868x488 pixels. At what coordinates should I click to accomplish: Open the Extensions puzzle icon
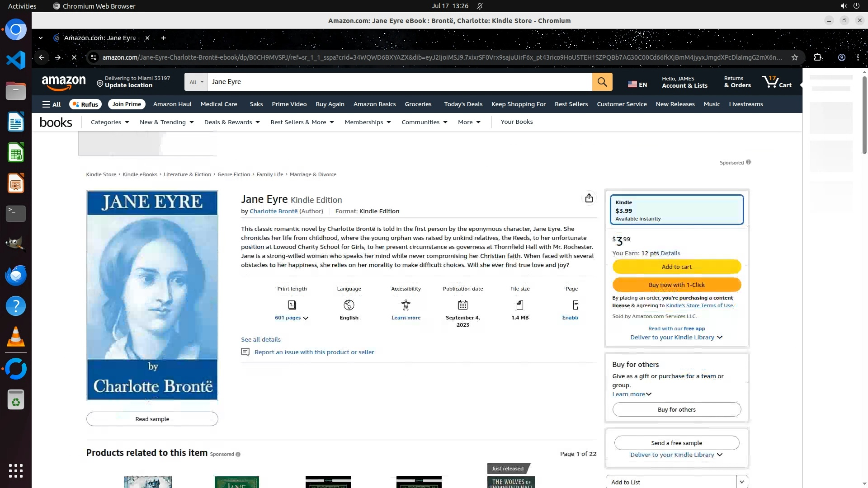click(x=817, y=57)
